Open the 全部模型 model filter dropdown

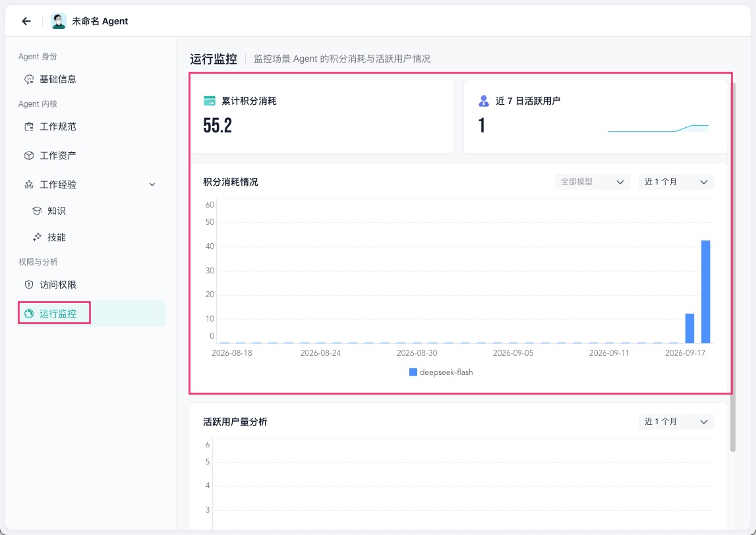coord(593,182)
